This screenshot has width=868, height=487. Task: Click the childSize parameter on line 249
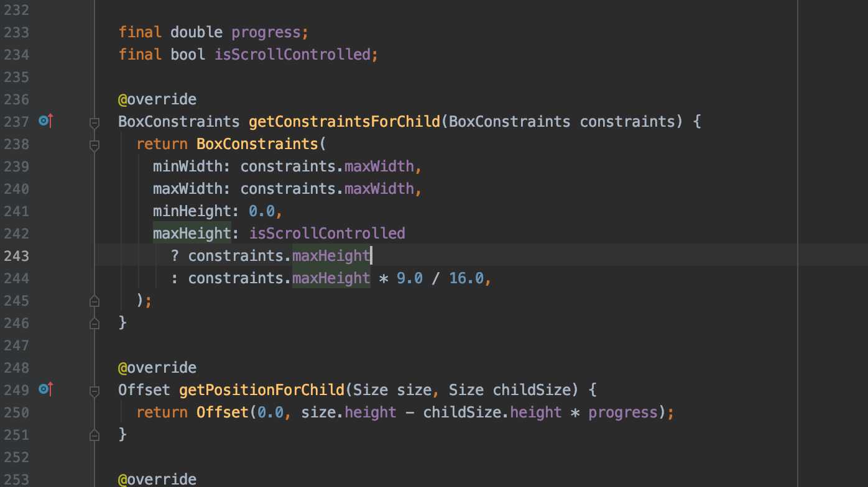click(x=532, y=390)
